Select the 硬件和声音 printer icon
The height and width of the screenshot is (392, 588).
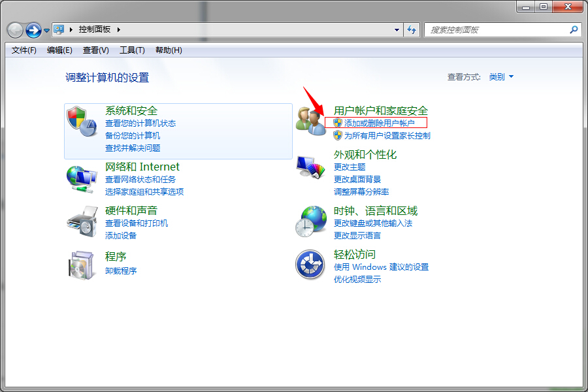click(81, 219)
